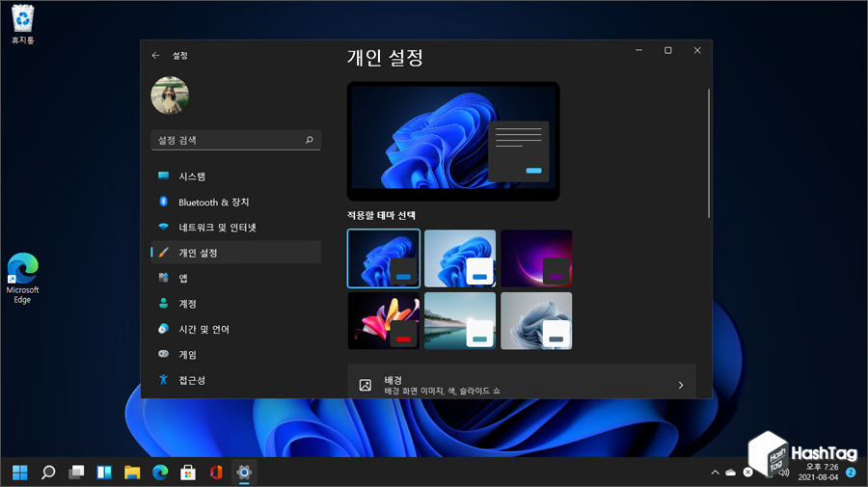Click the desktop preview image
Image resolution: width=868 pixels, height=487 pixels.
coord(453,141)
